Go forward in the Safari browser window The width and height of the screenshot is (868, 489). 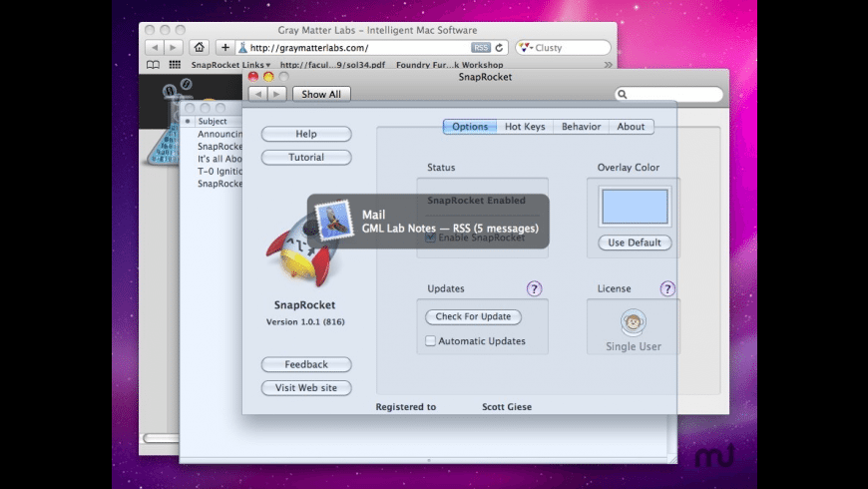174,48
